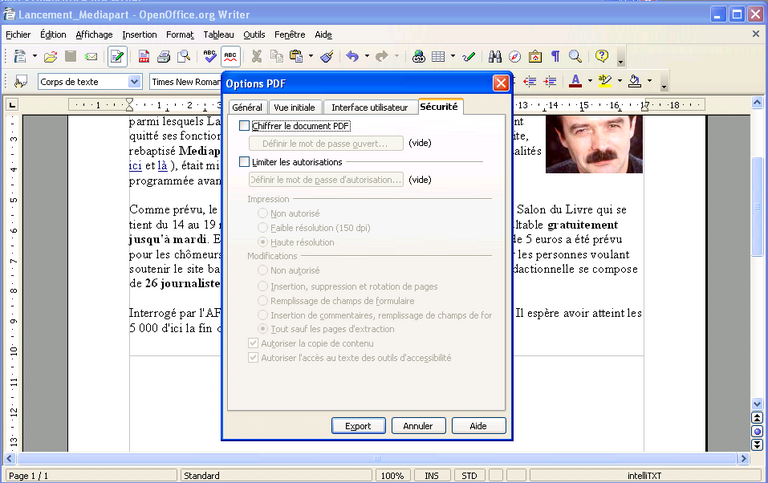Expand the Undo history dropdown arrow
Viewport: 768px width, 483px height.
pos(367,56)
